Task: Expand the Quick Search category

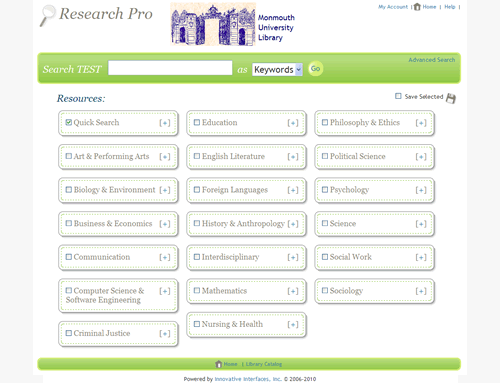Action: pyautogui.click(x=165, y=123)
